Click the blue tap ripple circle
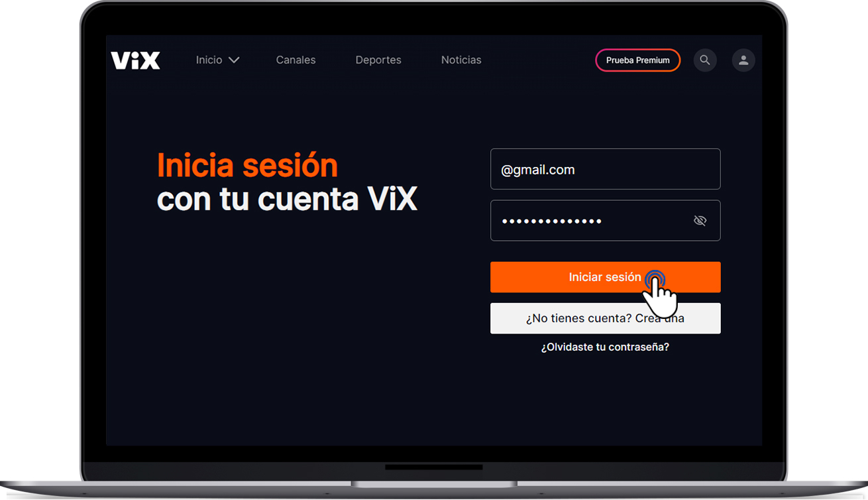 [655, 279]
